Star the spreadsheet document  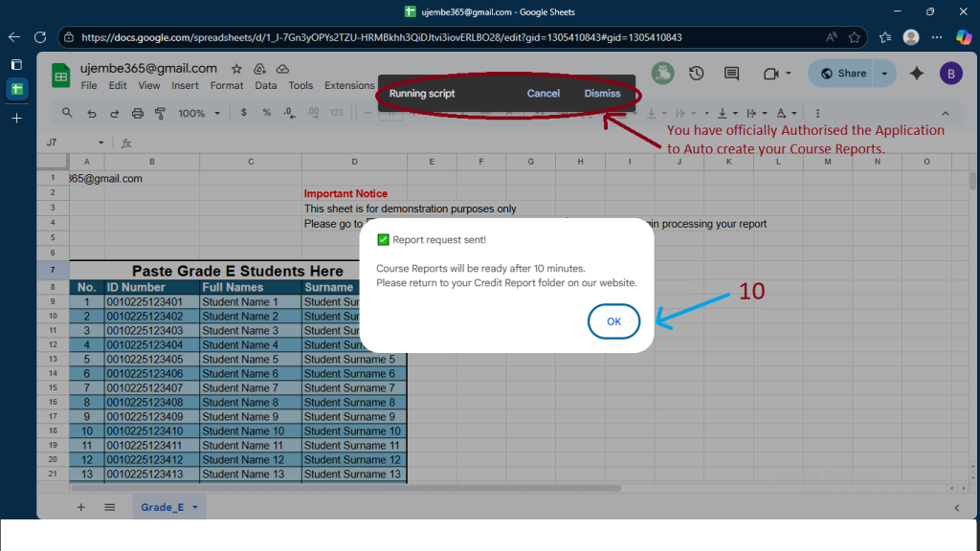point(236,69)
